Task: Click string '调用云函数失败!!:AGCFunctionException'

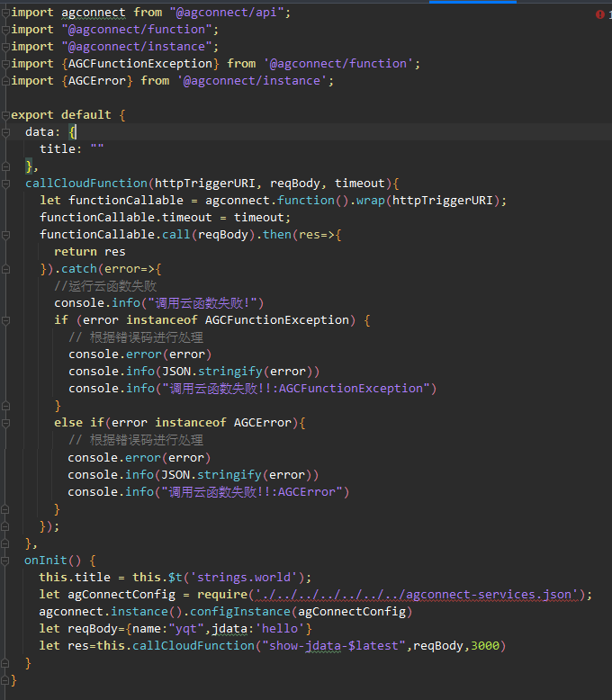Action: (x=296, y=389)
